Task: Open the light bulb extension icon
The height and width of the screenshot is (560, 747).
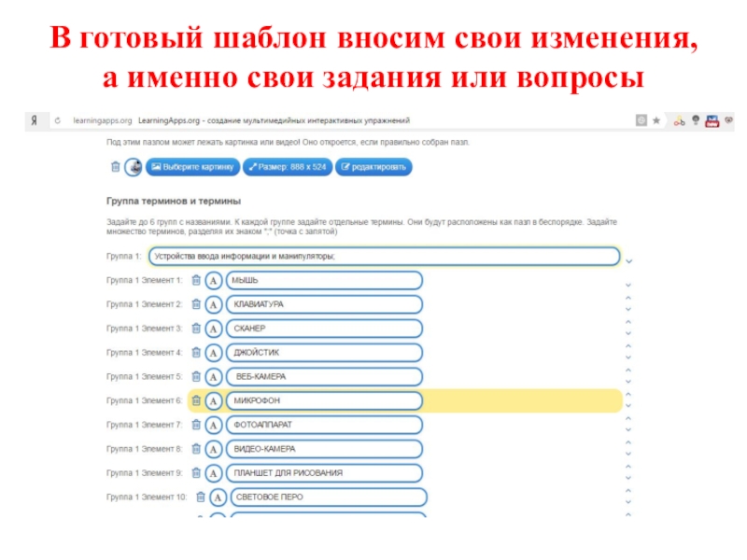Action: [x=696, y=120]
